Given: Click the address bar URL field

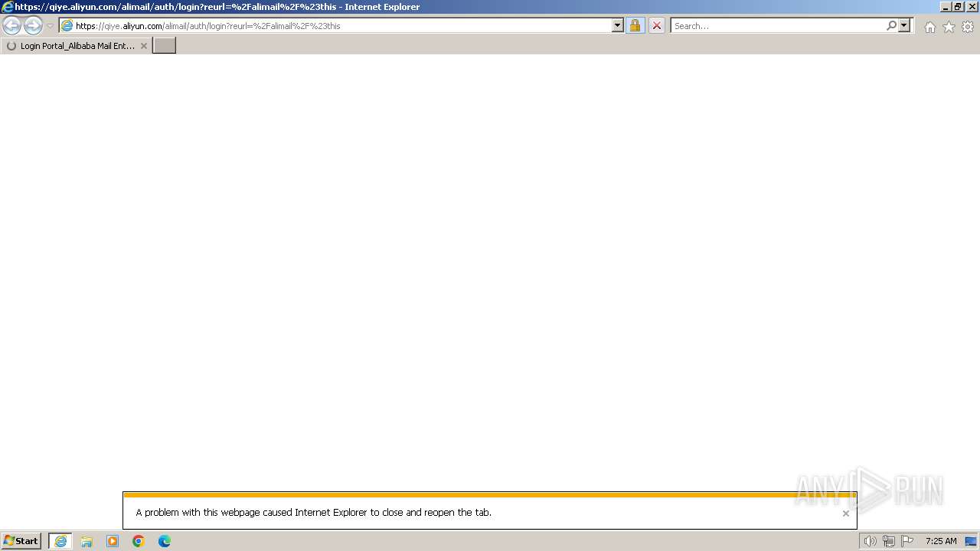Looking at the screenshot, I should [x=343, y=26].
